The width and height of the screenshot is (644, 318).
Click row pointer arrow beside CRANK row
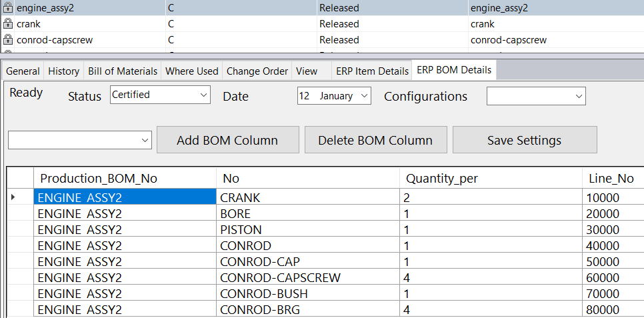(14, 197)
